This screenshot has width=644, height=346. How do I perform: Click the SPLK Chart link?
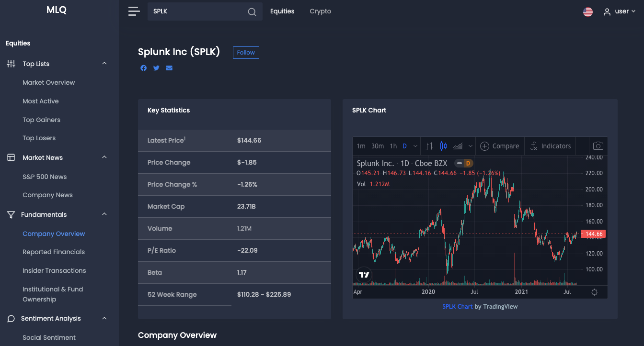point(457,307)
